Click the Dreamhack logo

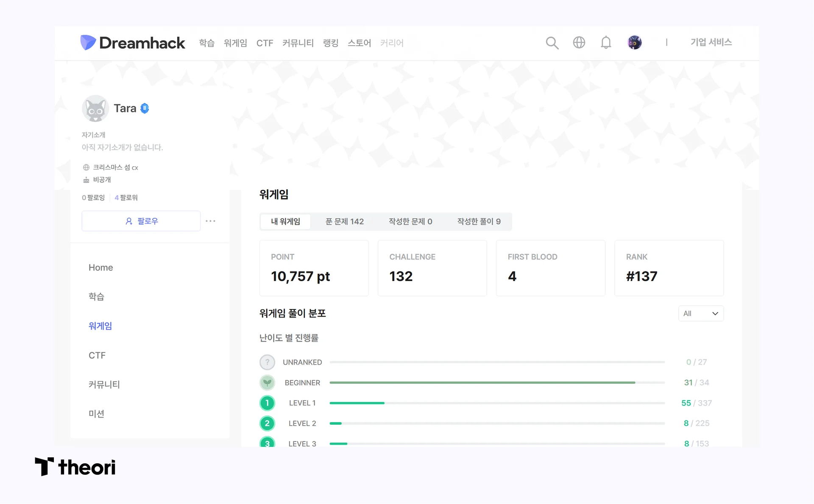click(x=132, y=43)
